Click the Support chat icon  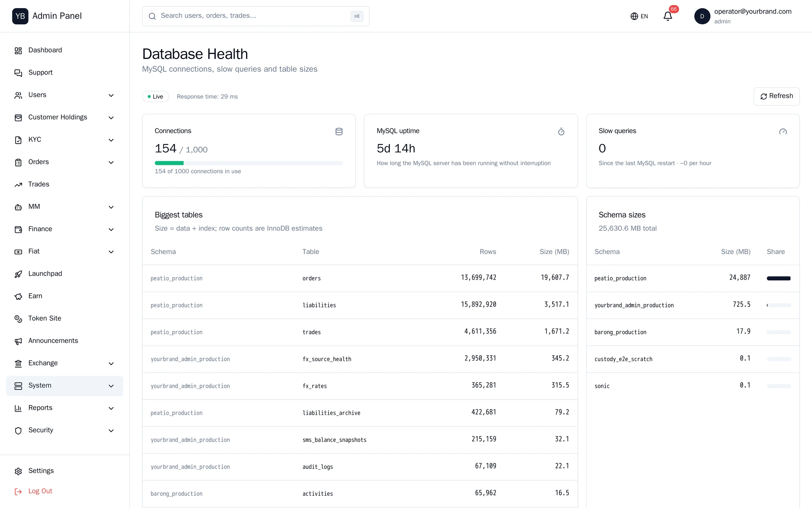[18, 73]
